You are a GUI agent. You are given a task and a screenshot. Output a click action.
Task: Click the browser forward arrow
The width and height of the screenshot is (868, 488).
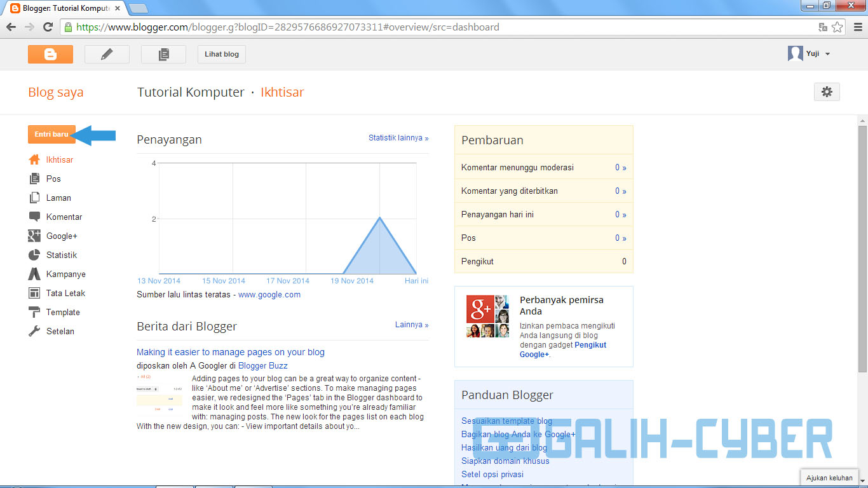29,27
